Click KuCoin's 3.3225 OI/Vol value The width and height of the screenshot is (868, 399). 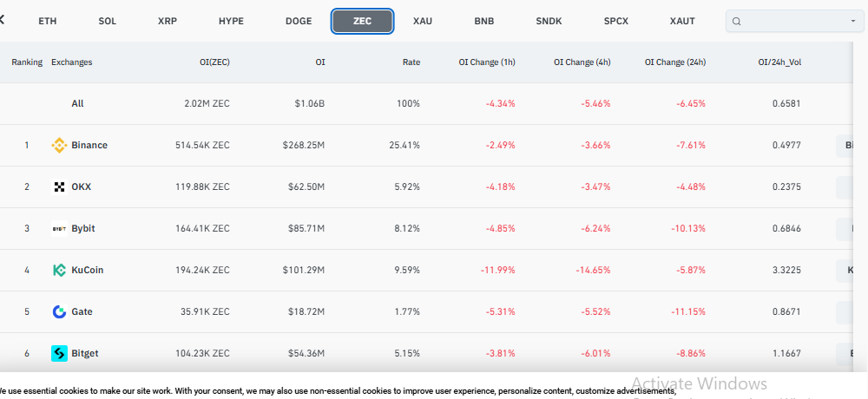coord(786,270)
